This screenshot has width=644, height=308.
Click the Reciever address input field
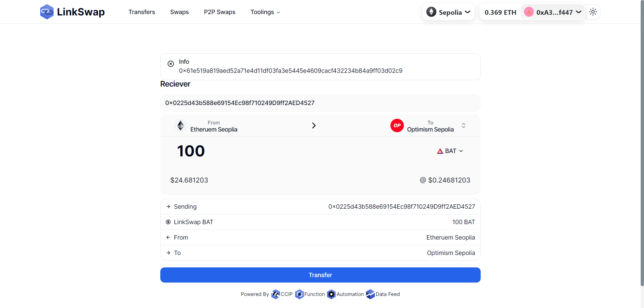[x=320, y=103]
